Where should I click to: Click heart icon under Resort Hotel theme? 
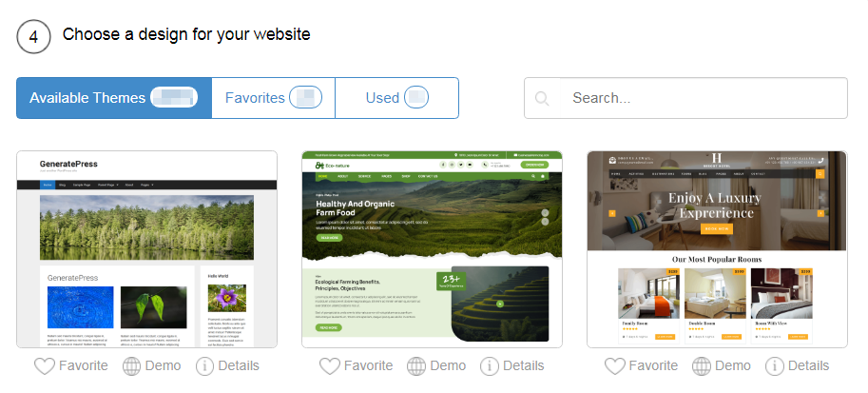pos(615,365)
